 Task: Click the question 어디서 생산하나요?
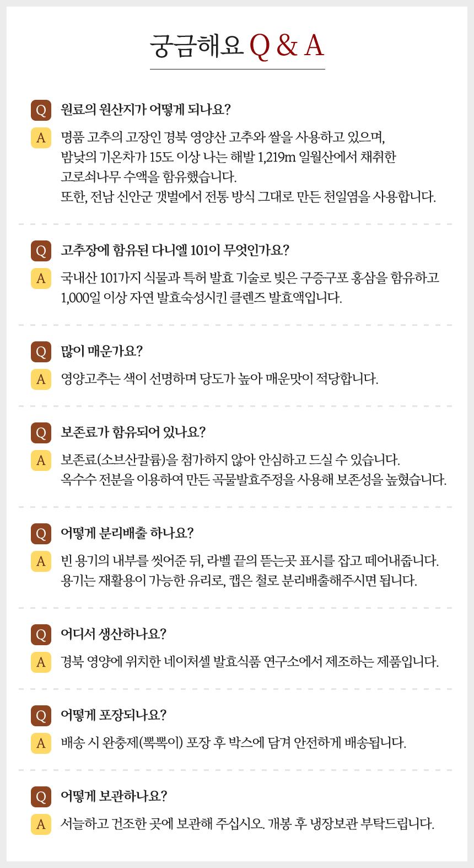click(114, 634)
